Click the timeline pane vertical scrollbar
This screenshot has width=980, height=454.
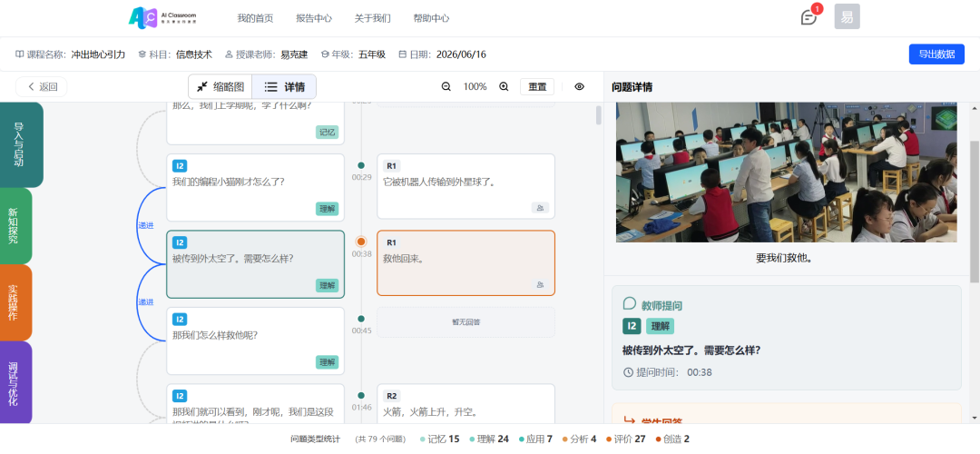599,116
